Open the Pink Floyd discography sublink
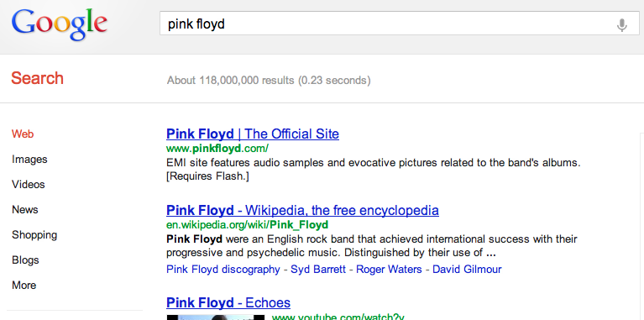644x320 pixels. point(223,270)
